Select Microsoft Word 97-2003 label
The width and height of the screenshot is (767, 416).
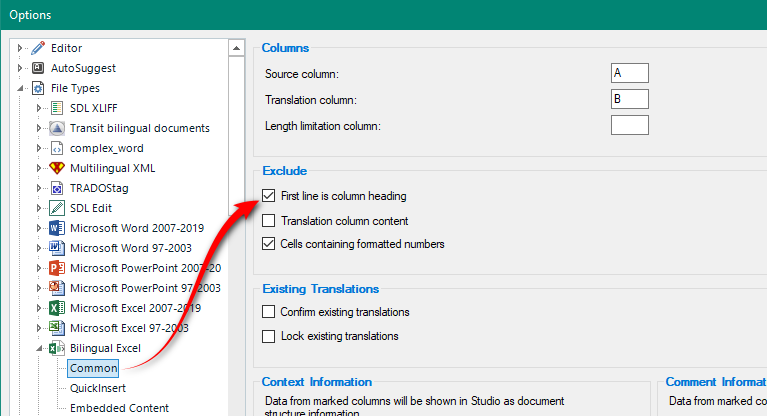tap(131, 248)
